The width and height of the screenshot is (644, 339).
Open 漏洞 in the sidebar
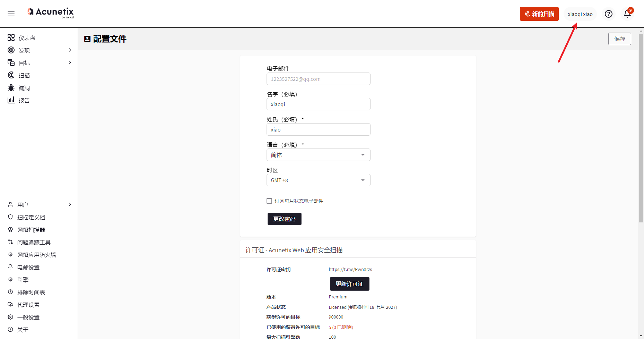tap(24, 88)
